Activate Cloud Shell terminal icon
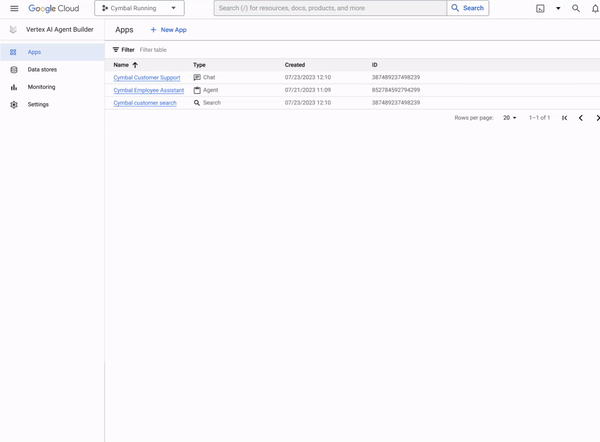The width and height of the screenshot is (600, 442). (x=540, y=8)
